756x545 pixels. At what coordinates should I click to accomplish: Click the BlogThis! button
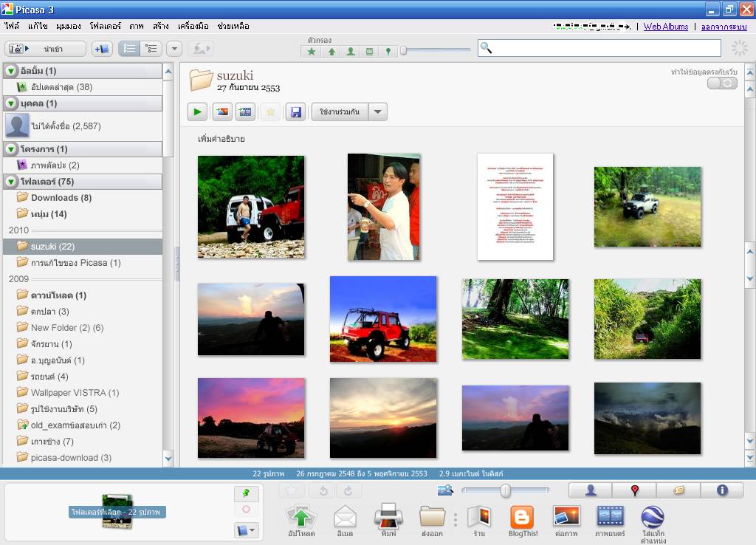pyautogui.click(x=522, y=520)
